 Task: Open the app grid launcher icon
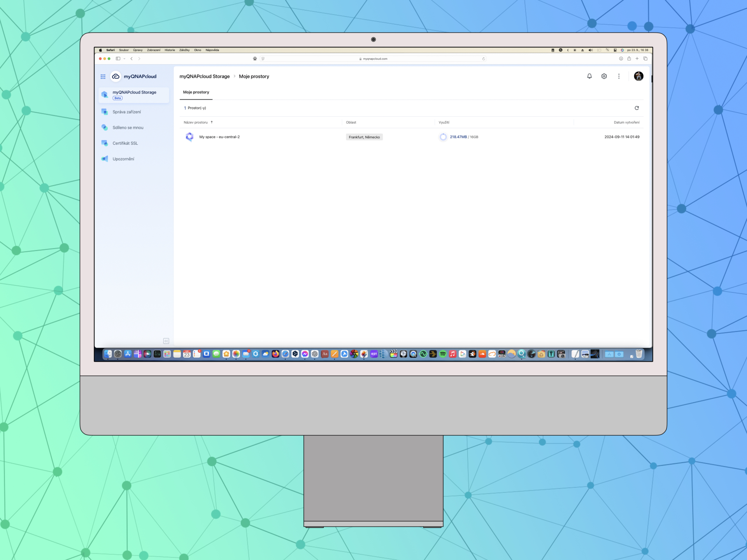point(103,77)
